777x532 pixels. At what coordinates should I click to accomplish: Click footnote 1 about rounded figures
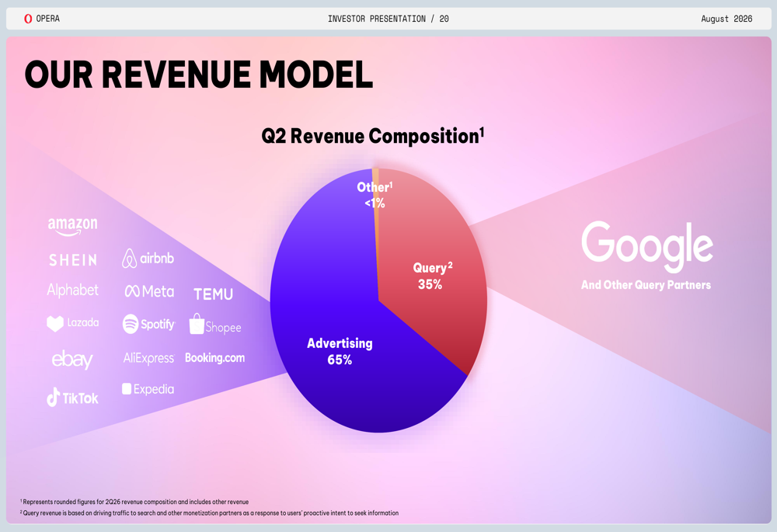click(x=134, y=502)
